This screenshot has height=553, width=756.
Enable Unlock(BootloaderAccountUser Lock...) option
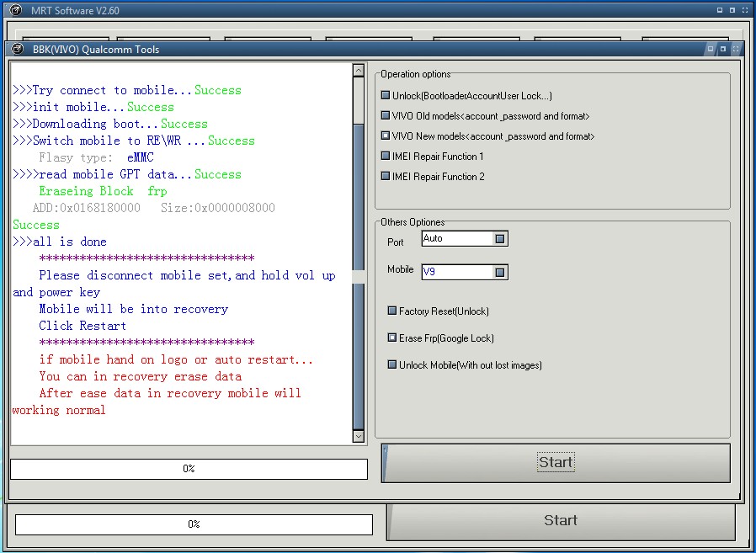386,95
